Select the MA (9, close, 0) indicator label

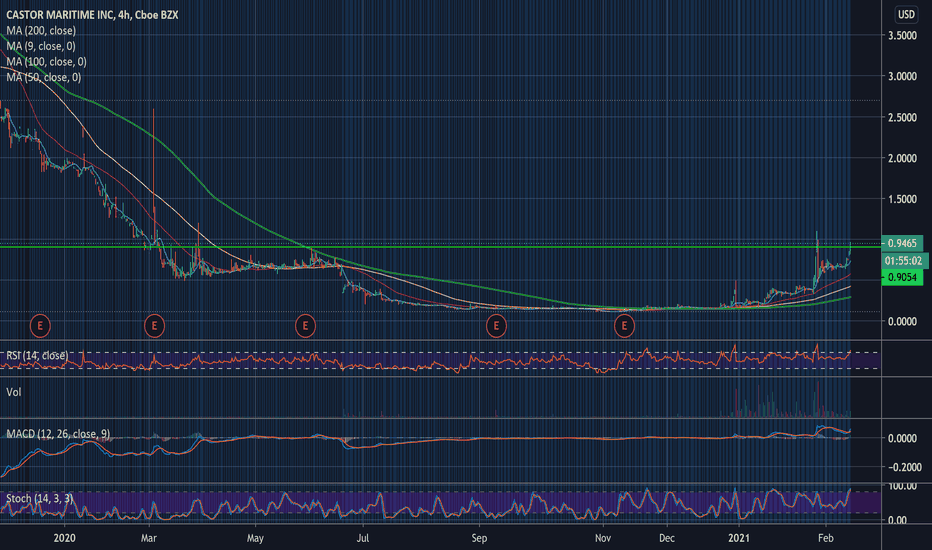(x=41, y=46)
